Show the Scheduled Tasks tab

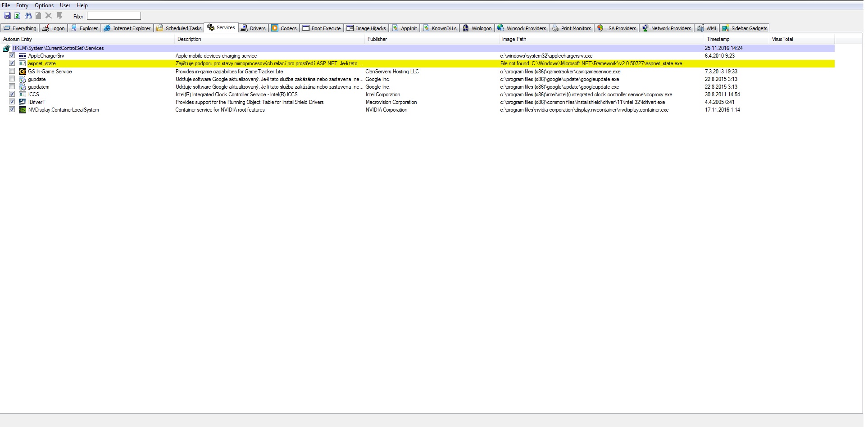(179, 28)
